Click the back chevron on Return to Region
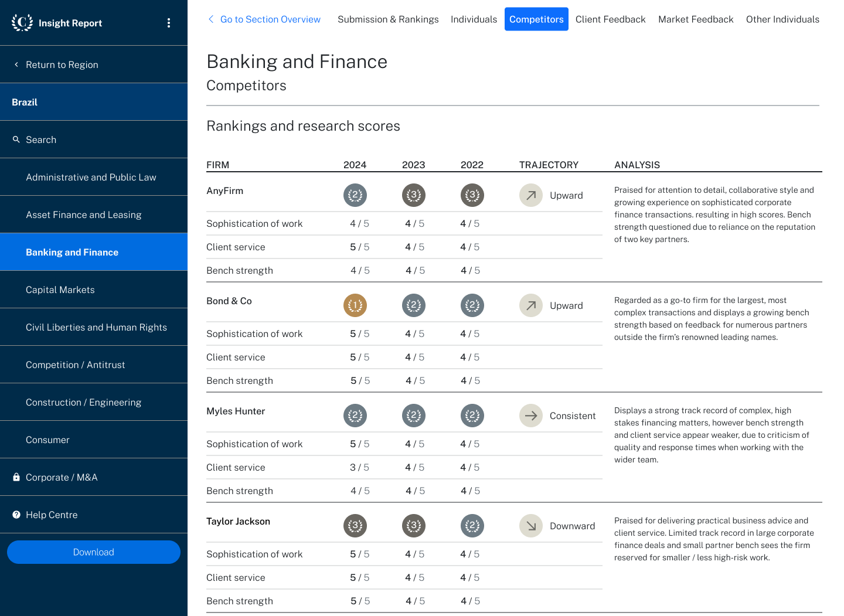 (16, 64)
